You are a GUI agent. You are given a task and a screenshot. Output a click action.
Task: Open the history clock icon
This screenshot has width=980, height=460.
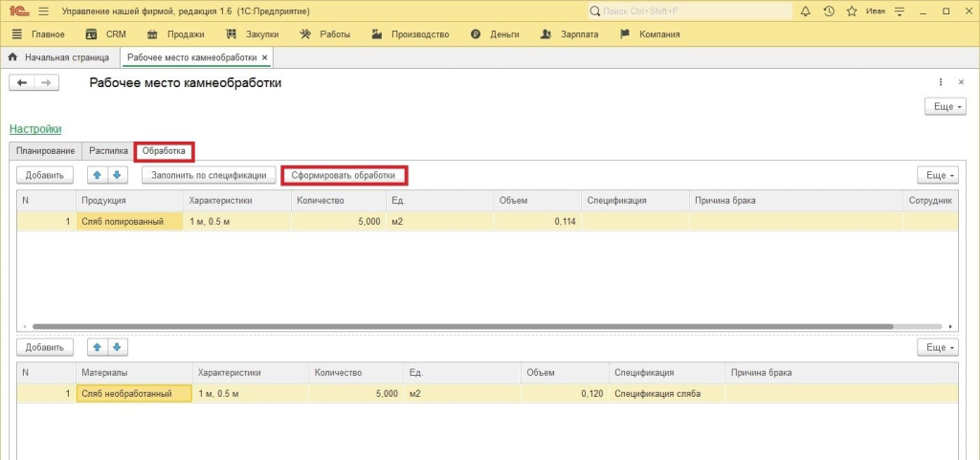tap(829, 11)
